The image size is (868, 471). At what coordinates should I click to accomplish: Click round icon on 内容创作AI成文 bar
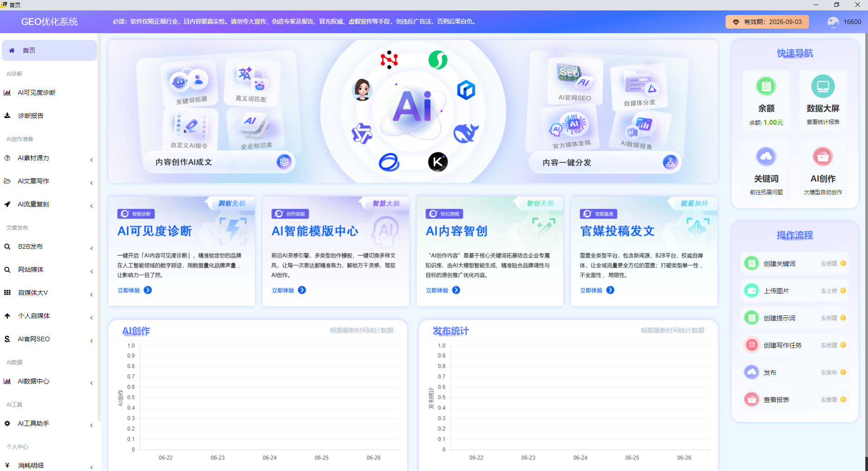tap(284, 162)
